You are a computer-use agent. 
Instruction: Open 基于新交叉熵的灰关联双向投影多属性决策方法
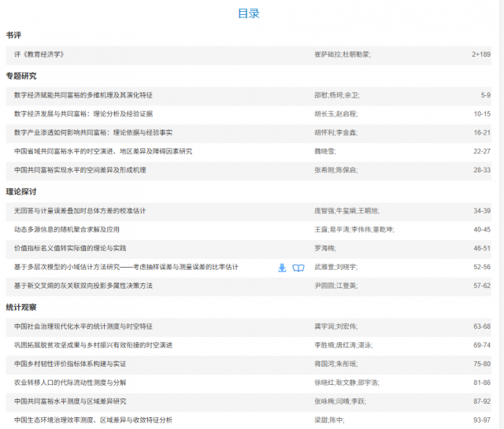[83, 285]
